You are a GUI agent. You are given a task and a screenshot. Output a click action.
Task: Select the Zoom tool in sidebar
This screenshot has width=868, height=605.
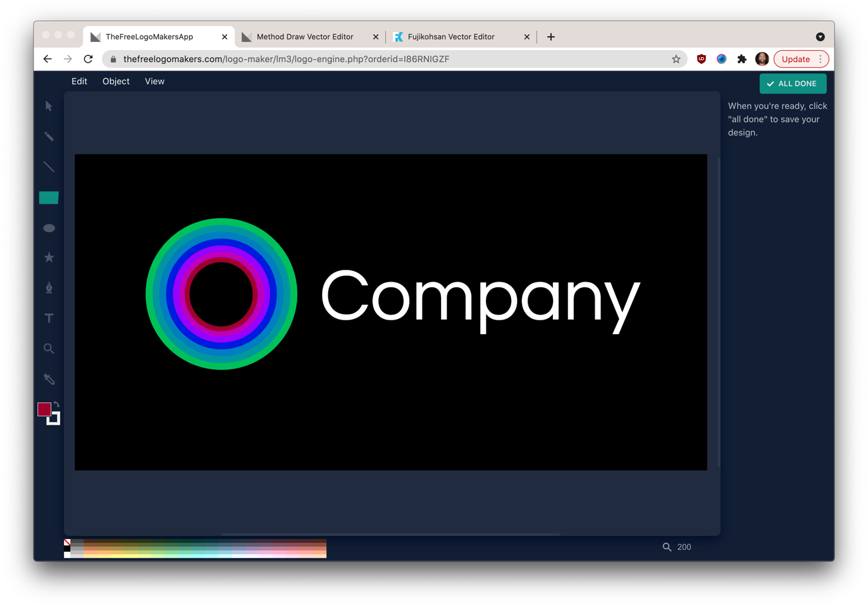pos(49,349)
